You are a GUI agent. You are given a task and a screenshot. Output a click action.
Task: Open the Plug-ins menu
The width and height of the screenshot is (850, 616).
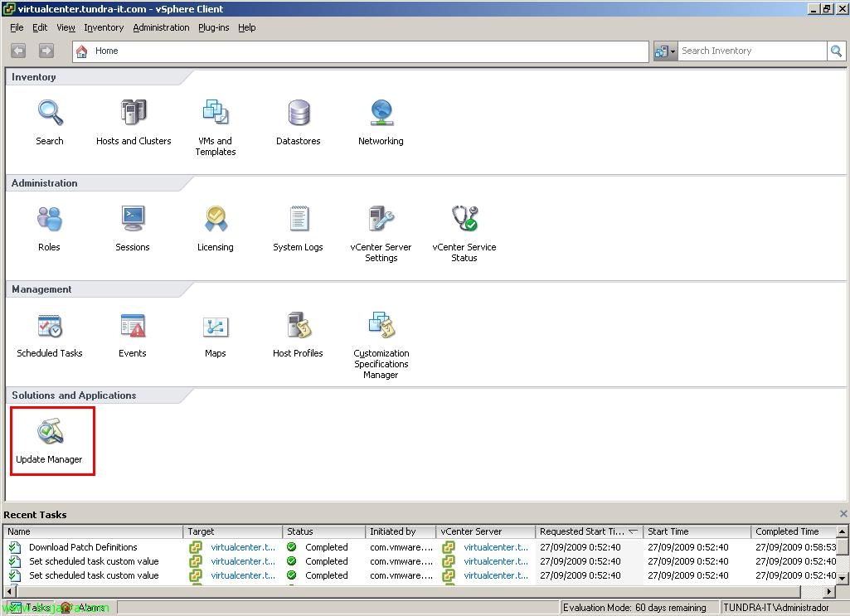click(214, 27)
